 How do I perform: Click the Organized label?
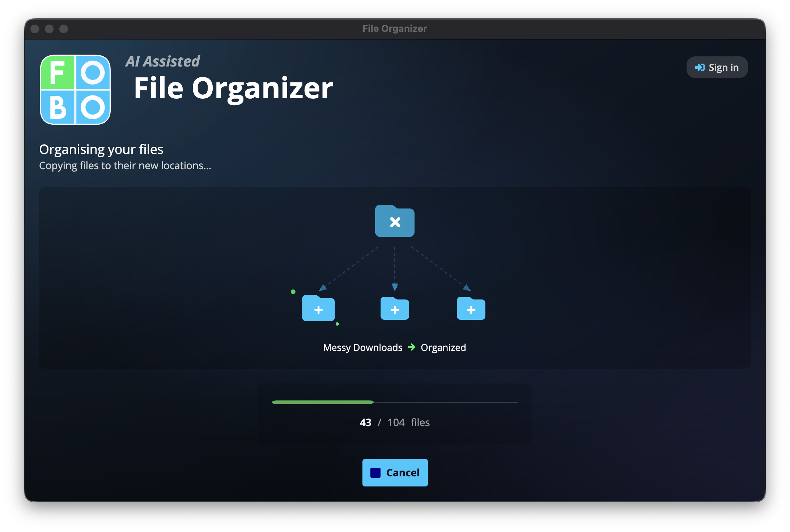click(443, 347)
